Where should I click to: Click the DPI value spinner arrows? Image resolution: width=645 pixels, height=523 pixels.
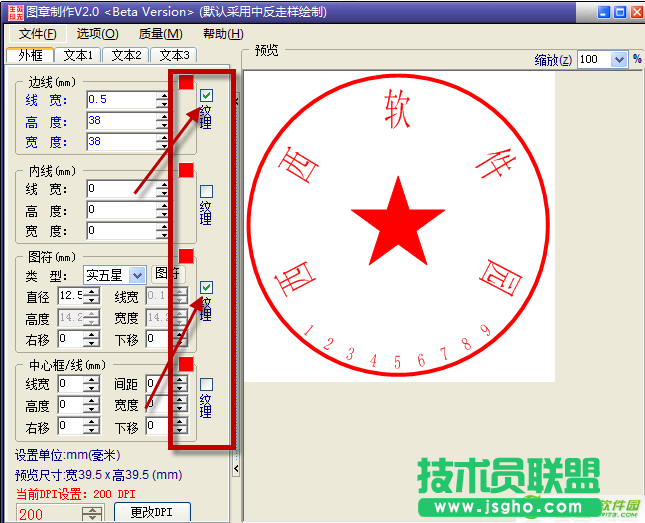tap(92, 514)
